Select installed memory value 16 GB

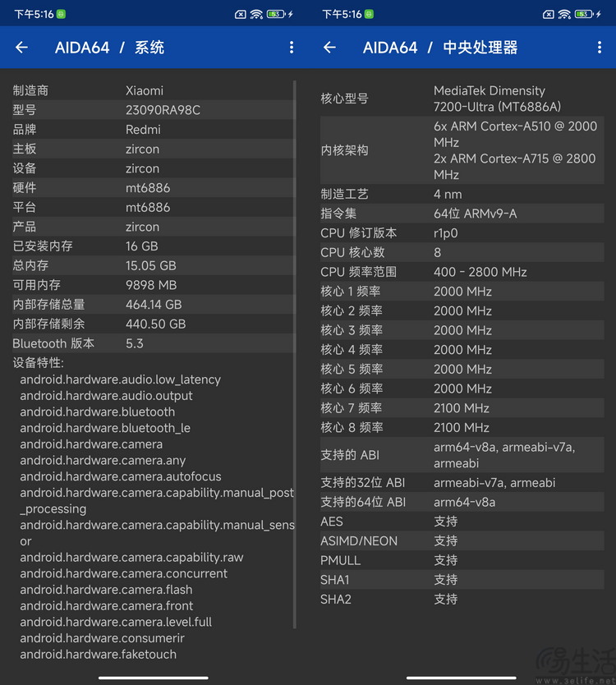pyautogui.click(x=142, y=246)
